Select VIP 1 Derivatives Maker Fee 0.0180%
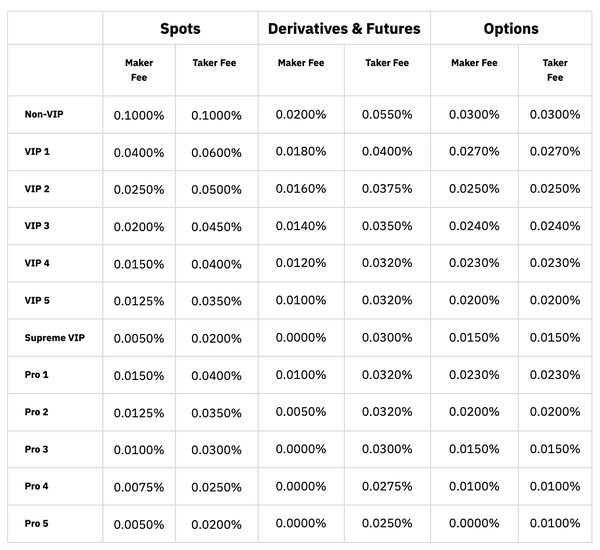Viewport: 600px width, 550px height. pos(303,152)
